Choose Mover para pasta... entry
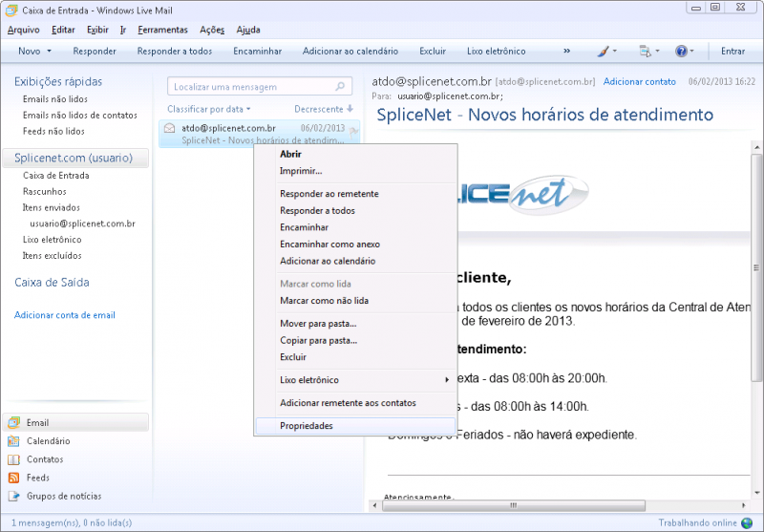764x532 pixels. pos(354,324)
